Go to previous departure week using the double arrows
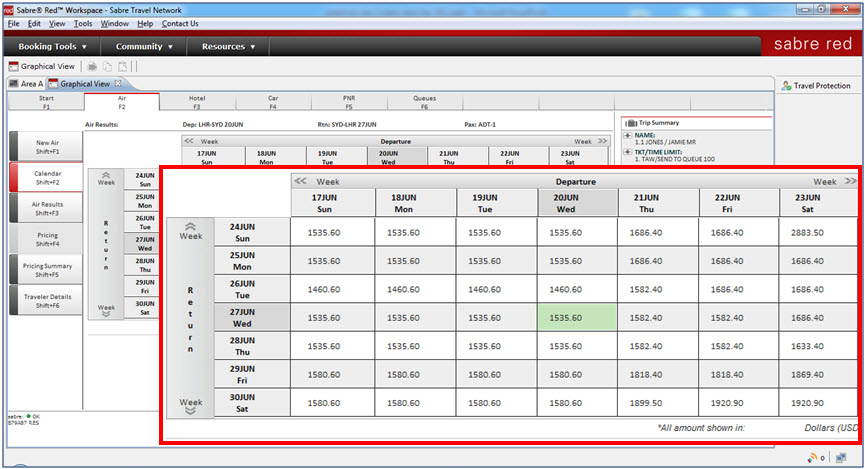Viewport: 865px width, 469px height. 300,181
